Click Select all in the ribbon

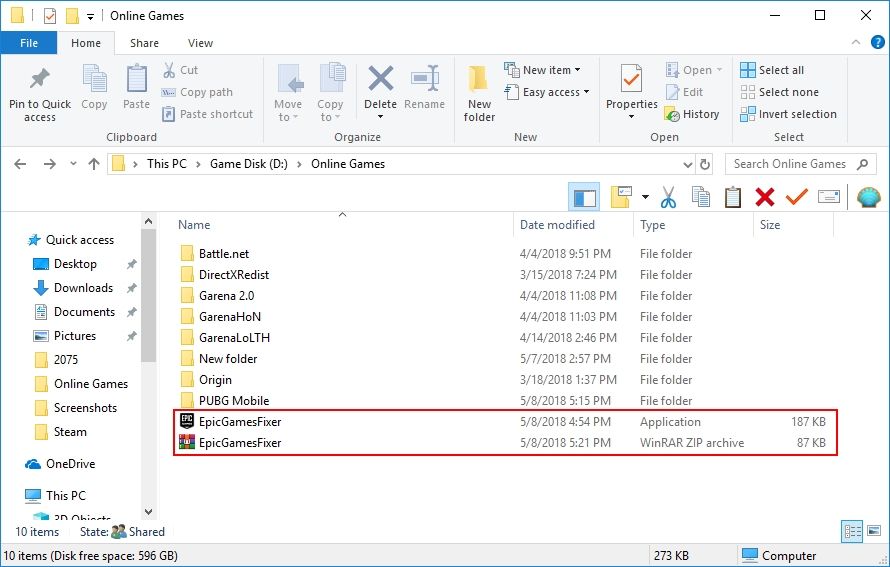tap(772, 70)
